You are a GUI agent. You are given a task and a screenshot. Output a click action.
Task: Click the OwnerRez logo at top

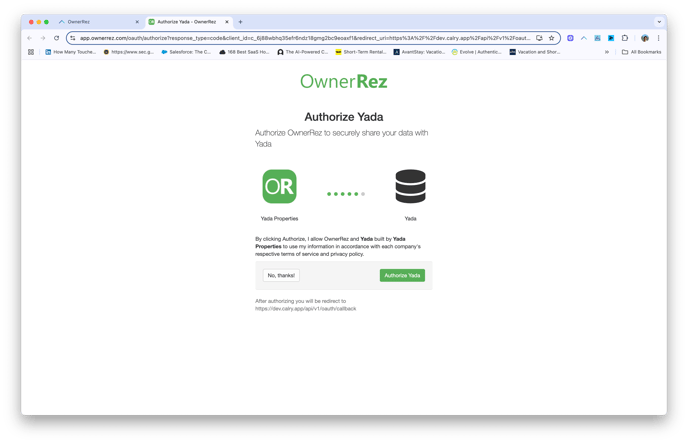coord(344,82)
